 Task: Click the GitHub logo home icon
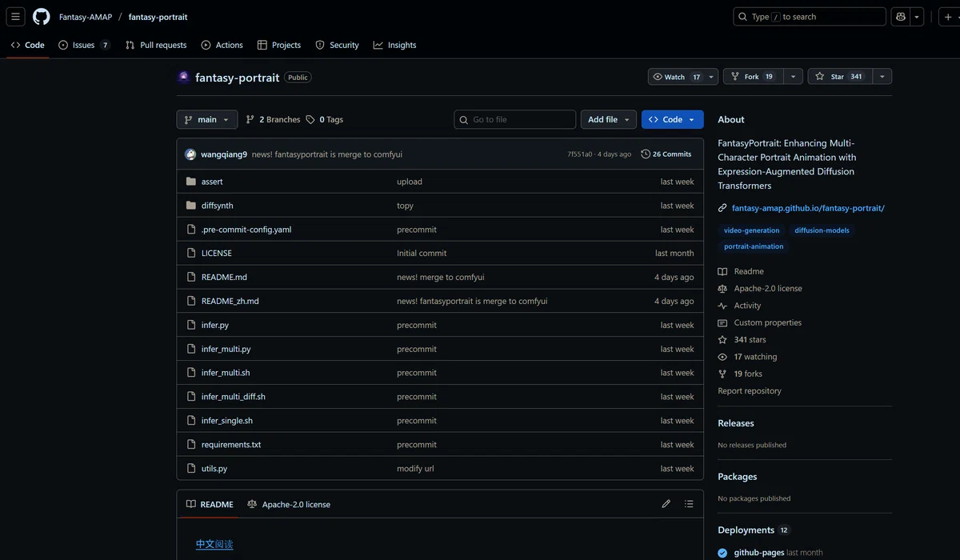point(42,17)
